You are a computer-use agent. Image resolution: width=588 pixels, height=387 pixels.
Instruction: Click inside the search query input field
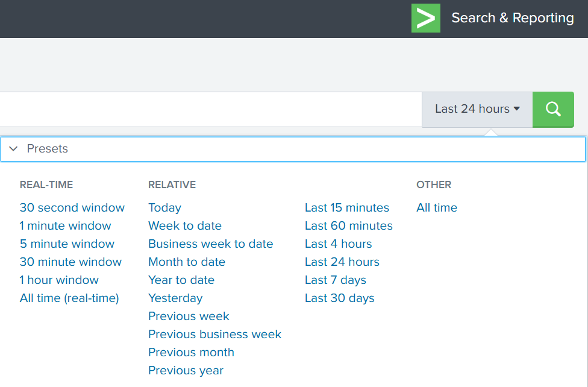[211, 109]
